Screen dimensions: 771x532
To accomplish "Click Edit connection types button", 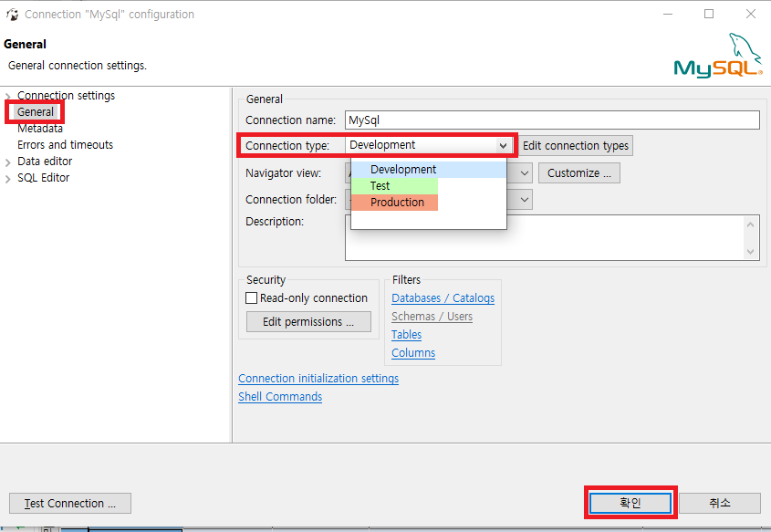I will (x=576, y=145).
